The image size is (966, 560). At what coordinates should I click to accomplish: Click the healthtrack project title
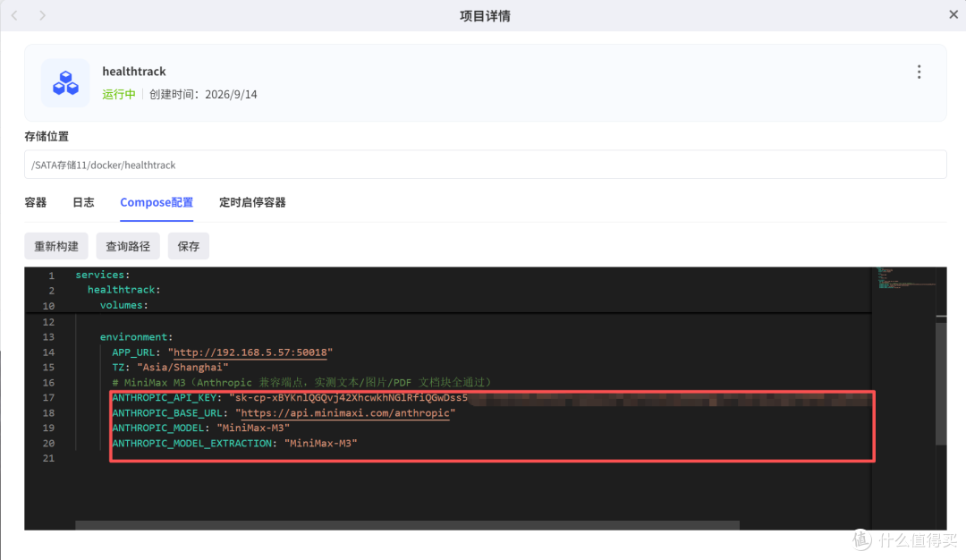[134, 72]
